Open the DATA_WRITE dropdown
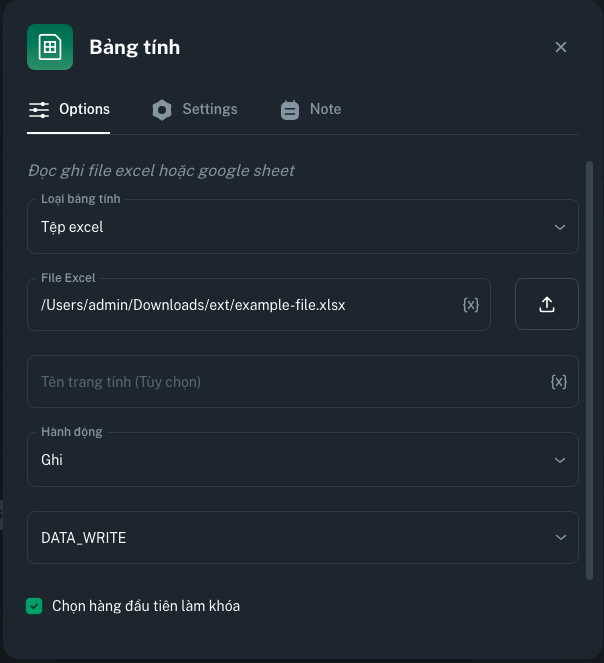 [302, 537]
